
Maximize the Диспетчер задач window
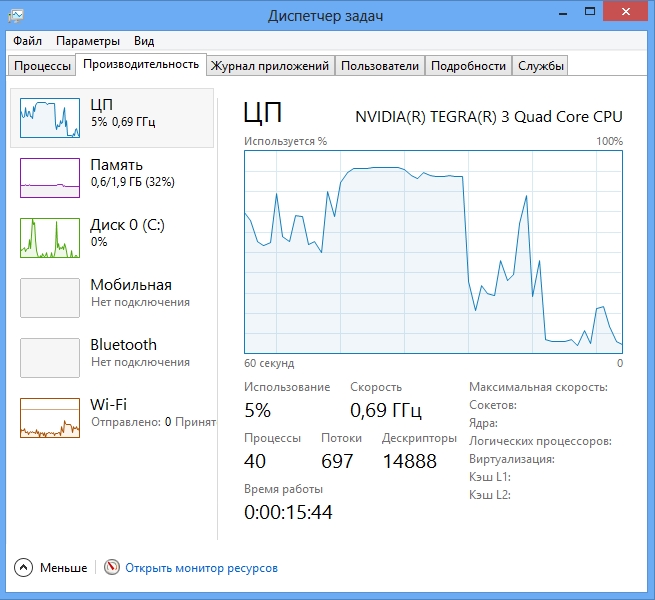(590, 12)
